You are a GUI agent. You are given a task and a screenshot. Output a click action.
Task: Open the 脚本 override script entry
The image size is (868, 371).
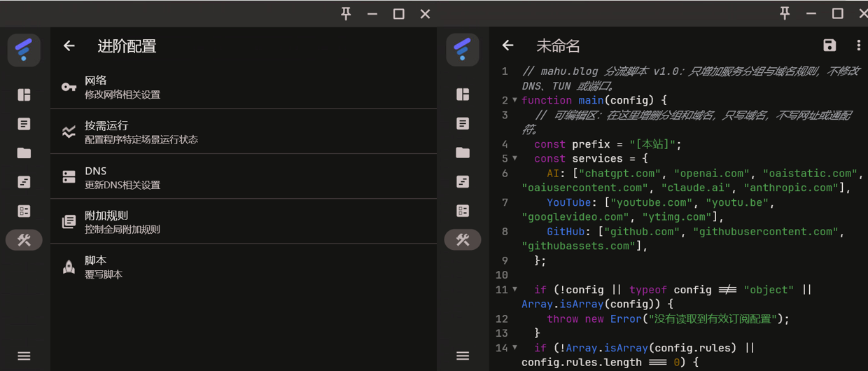tap(244, 267)
